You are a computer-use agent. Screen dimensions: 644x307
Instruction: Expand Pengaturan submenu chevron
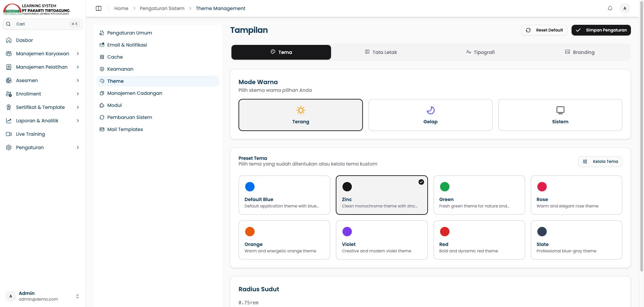click(78, 147)
